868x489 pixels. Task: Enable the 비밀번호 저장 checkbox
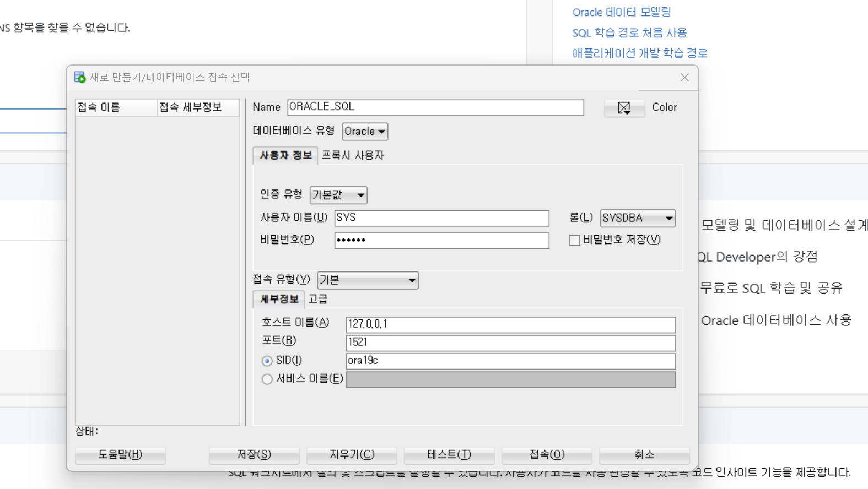(x=575, y=240)
